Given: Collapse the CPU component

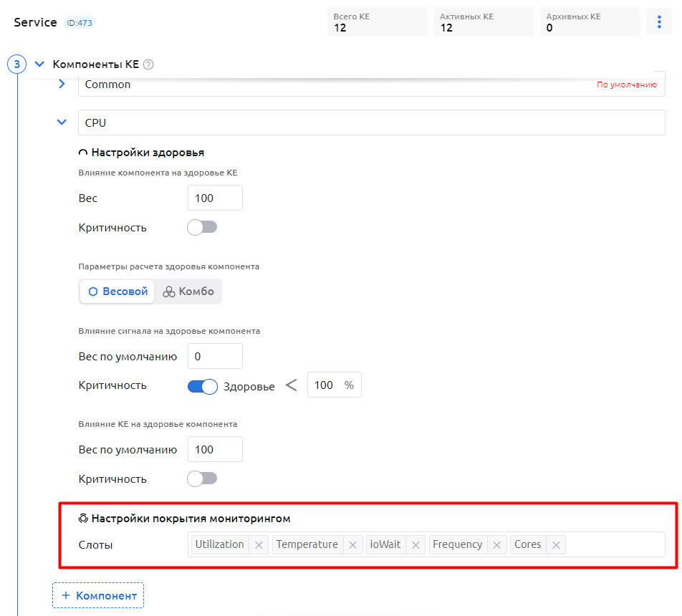Looking at the screenshot, I should point(62,122).
